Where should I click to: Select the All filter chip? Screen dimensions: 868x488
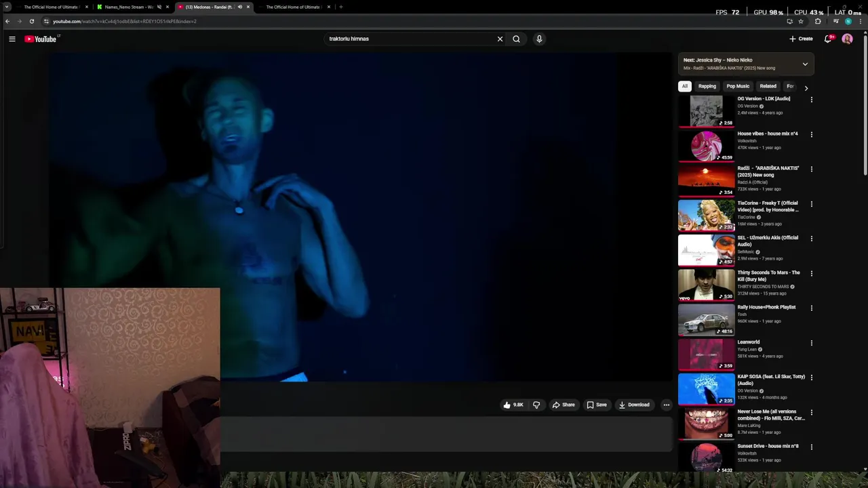tap(685, 86)
